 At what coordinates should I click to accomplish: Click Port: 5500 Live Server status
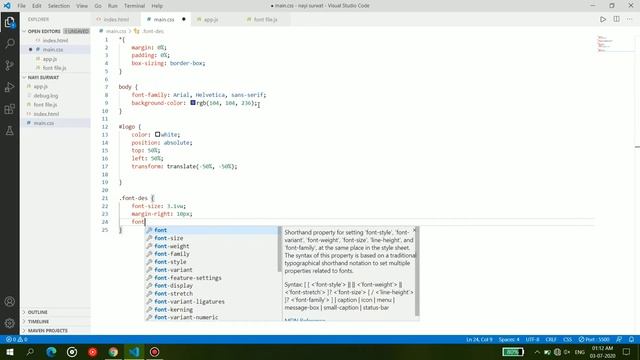click(x=594, y=339)
